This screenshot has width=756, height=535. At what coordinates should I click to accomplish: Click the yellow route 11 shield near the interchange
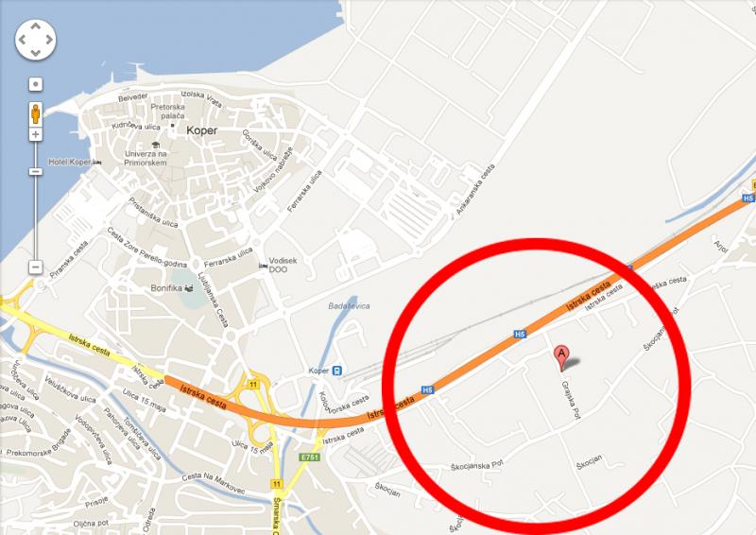click(253, 385)
